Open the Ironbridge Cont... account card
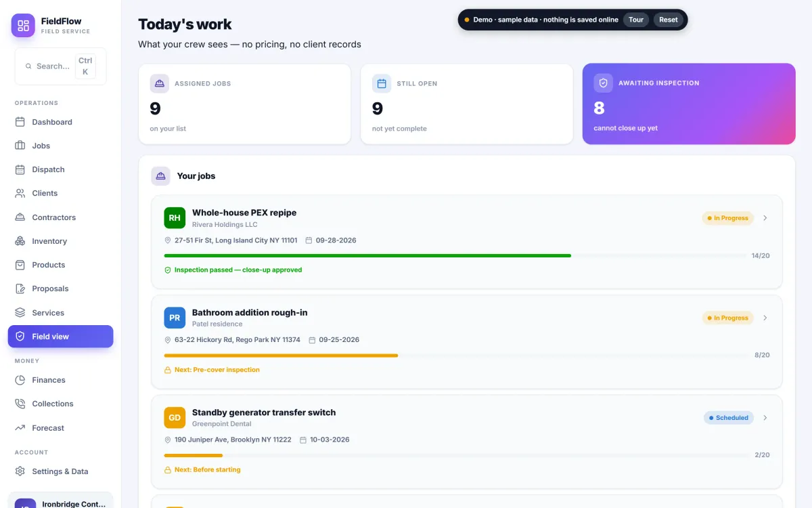This screenshot has width=812, height=508. click(x=60, y=501)
